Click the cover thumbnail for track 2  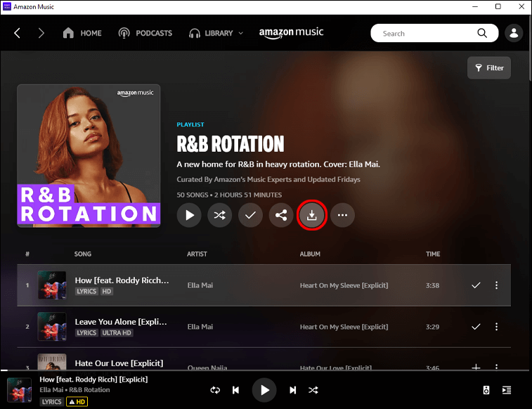tap(52, 327)
